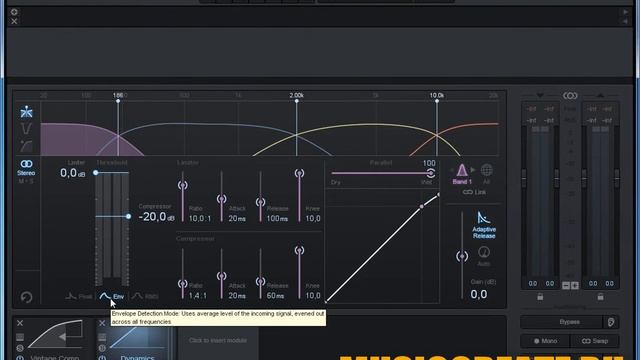Click the reset circular arrow icon
Viewport: 640px width, 360px height.
point(27,297)
